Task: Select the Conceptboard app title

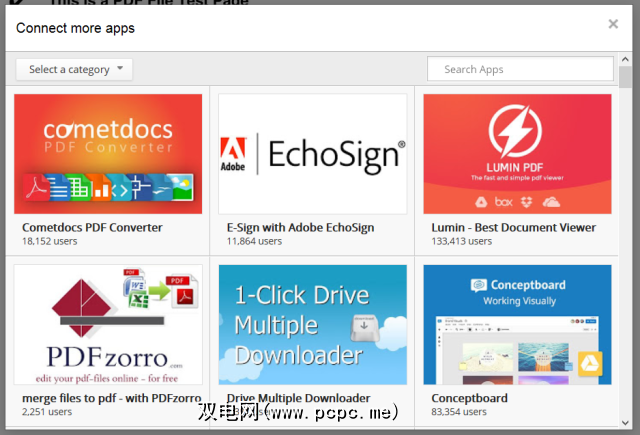Action: [x=469, y=398]
